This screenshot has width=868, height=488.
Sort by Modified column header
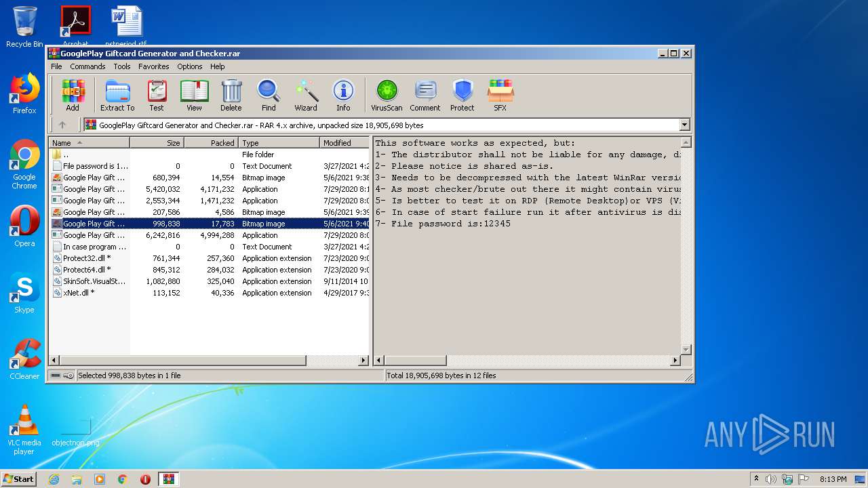coord(344,143)
